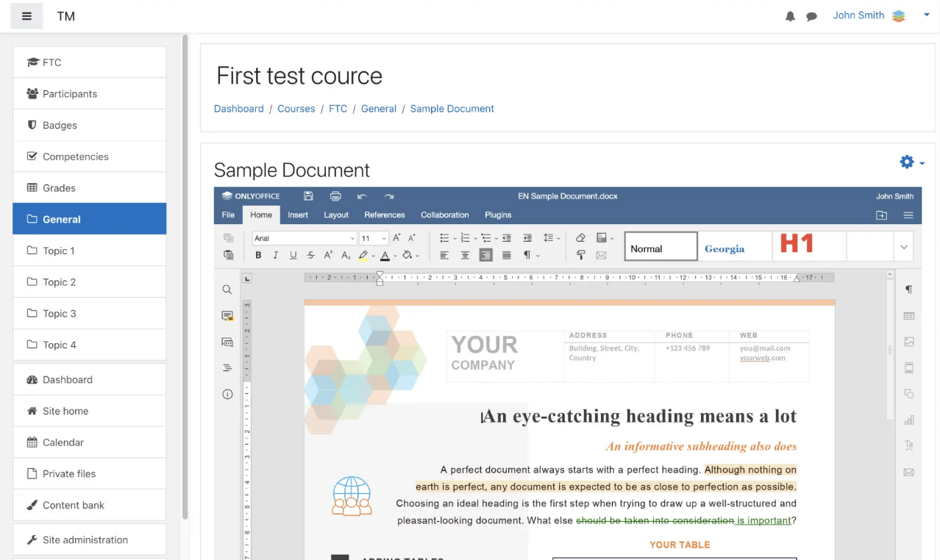Open the File tab
This screenshot has height=560, width=940.
228,215
